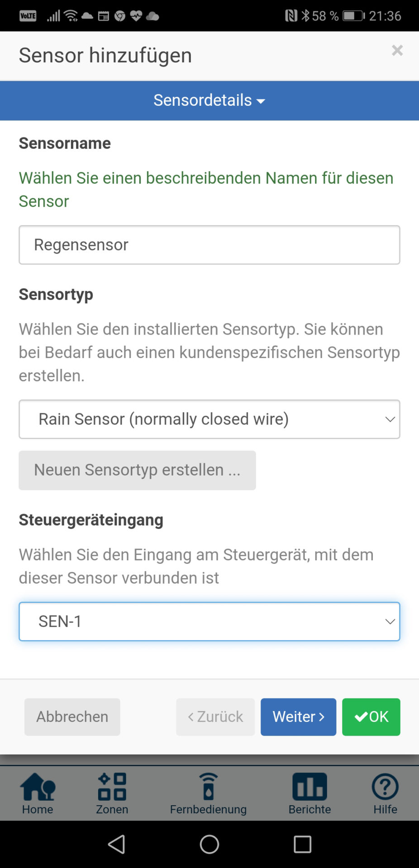
Task: Open the Fernbedienung remote icon
Action: [208, 786]
